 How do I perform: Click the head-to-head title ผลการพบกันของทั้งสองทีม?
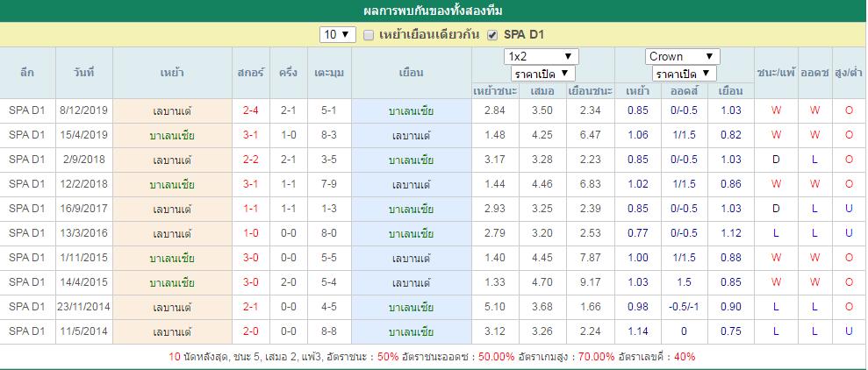[x=433, y=11]
